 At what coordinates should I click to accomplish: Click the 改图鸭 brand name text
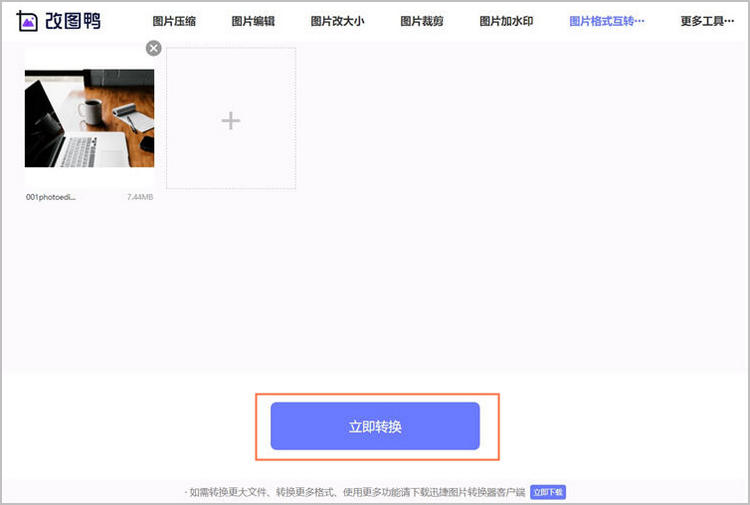tap(73, 21)
